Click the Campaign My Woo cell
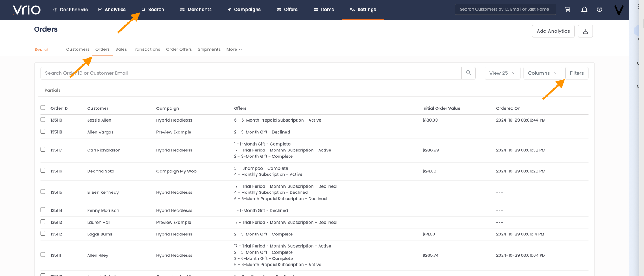The width and height of the screenshot is (644, 276). pyautogui.click(x=176, y=171)
